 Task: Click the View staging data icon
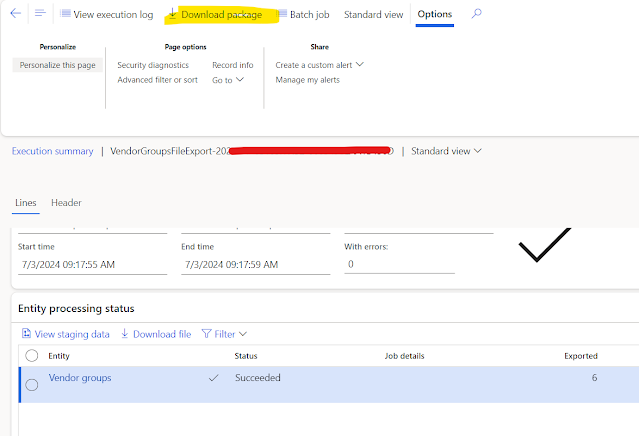[x=26, y=334]
